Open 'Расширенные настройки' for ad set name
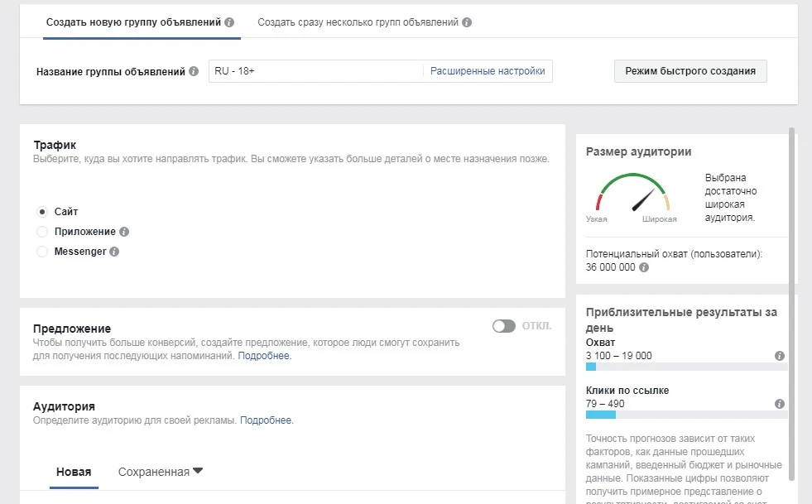 click(488, 71)
